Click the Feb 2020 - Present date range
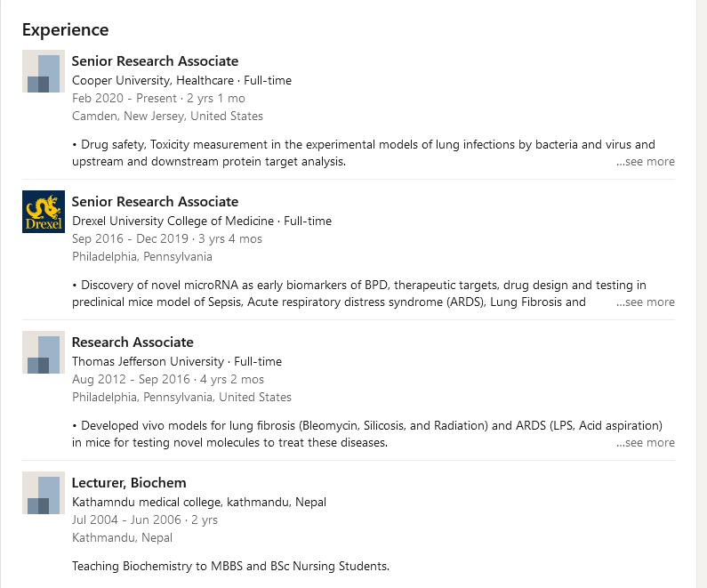Screen dimensions: 707x588 coord(124,98)
